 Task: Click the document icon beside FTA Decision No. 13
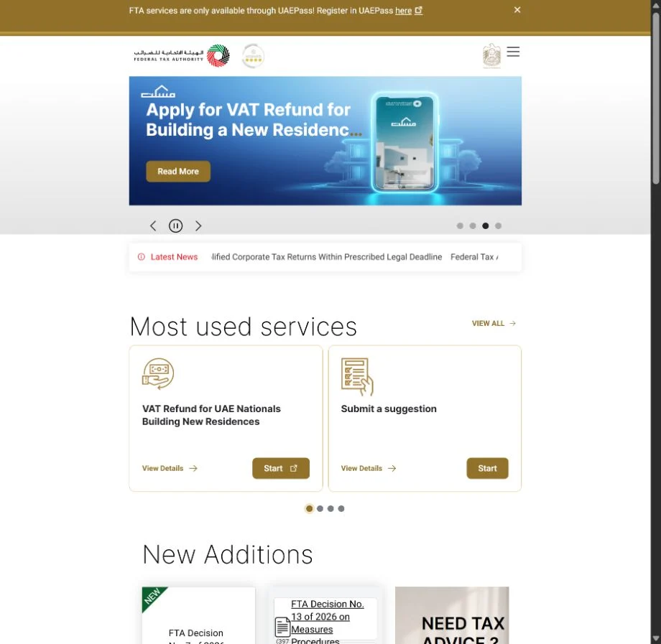pyautogui.click(x=282, y=627)
